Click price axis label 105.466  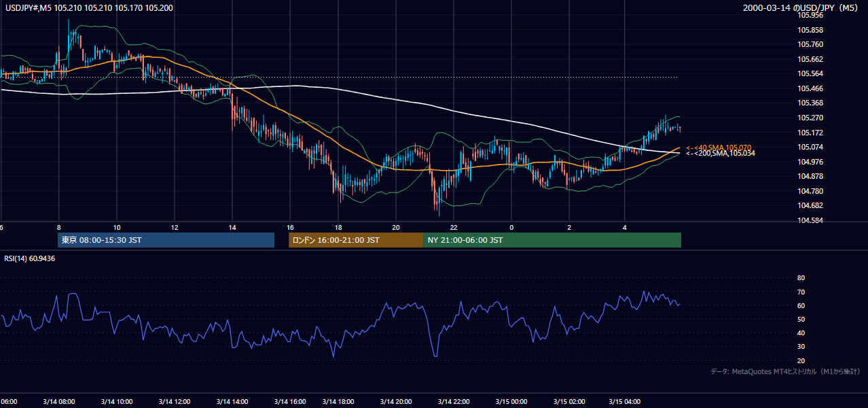pos(811,88)
